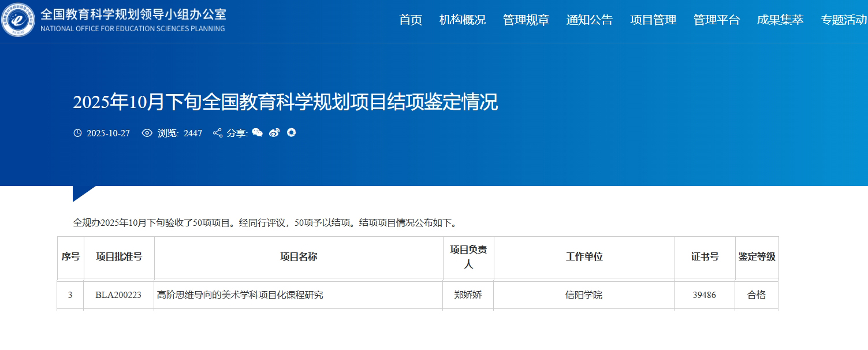Click the certificate number 39486 cell

click(x=704, y=295)
